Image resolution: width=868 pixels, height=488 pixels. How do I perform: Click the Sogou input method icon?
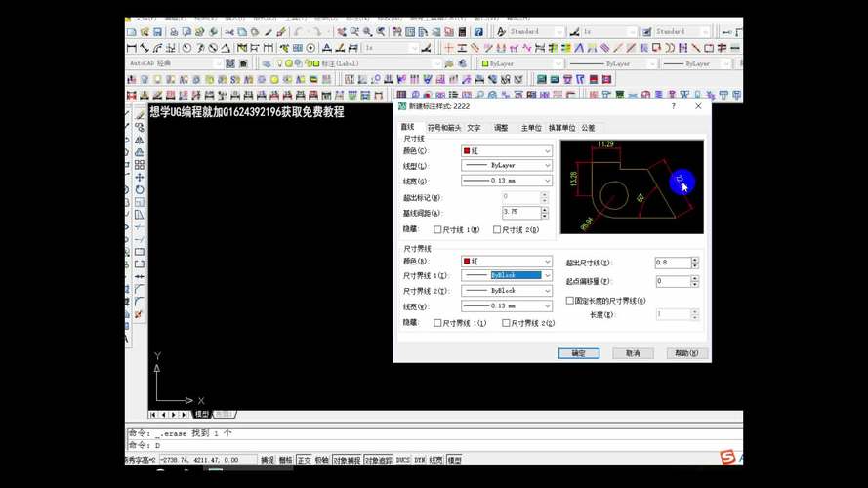tap(727, 457)
